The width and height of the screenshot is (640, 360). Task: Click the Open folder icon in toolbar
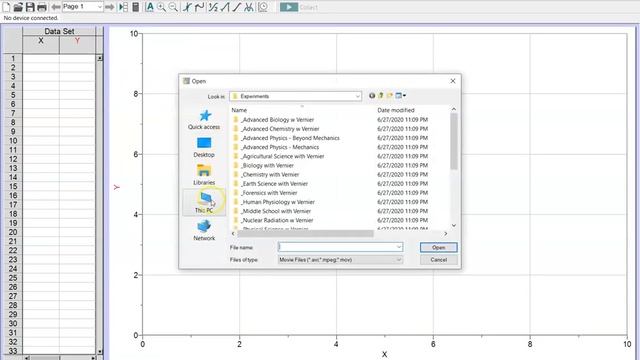pyautogui.click(x=18, y=7)
